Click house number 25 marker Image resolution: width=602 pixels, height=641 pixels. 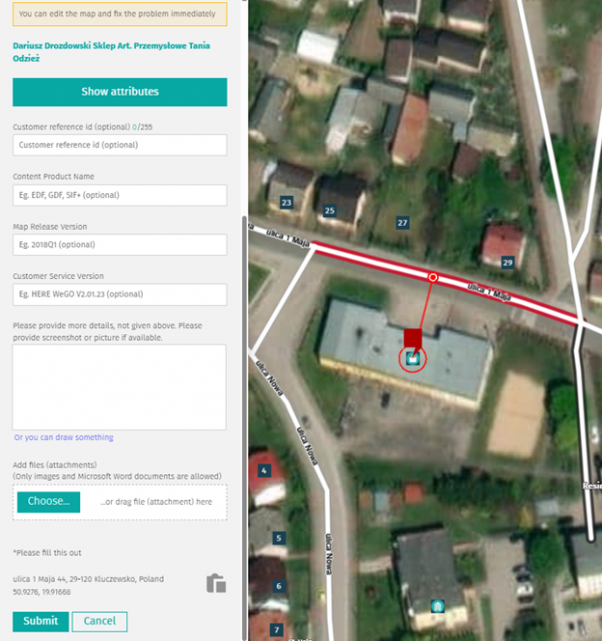[329, 211]
